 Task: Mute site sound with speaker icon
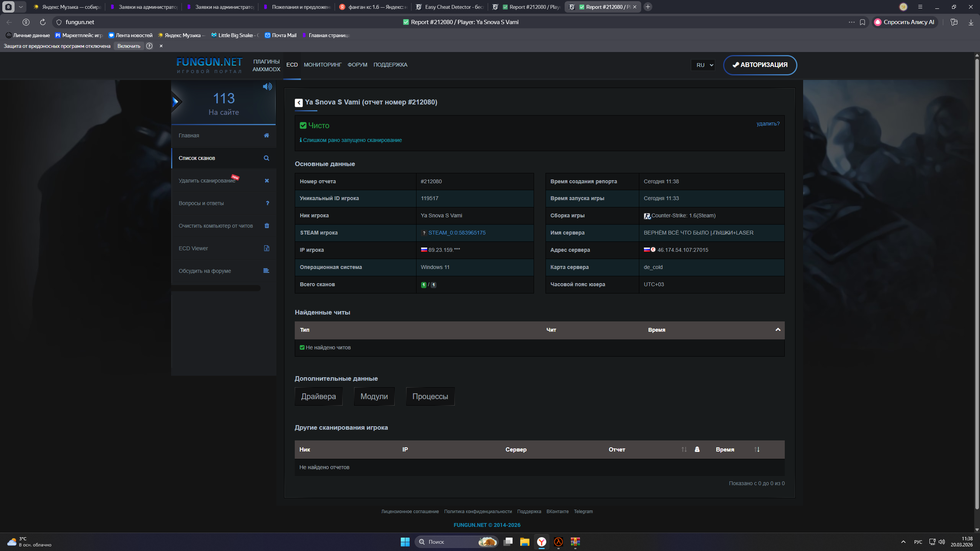[x=267, y=86]
